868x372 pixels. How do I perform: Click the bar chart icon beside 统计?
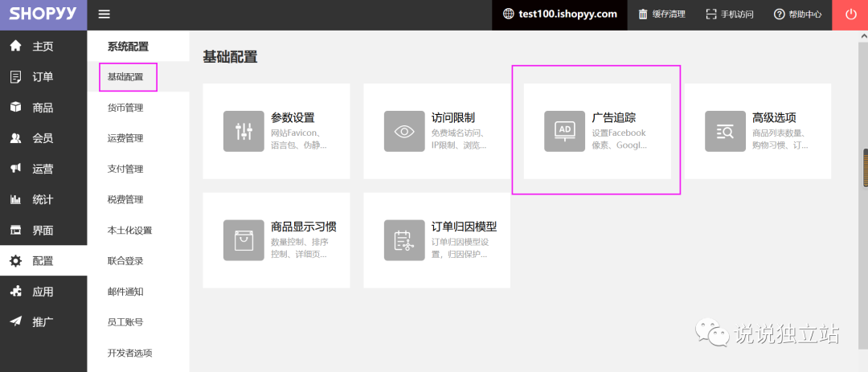[x=16, y=199]
